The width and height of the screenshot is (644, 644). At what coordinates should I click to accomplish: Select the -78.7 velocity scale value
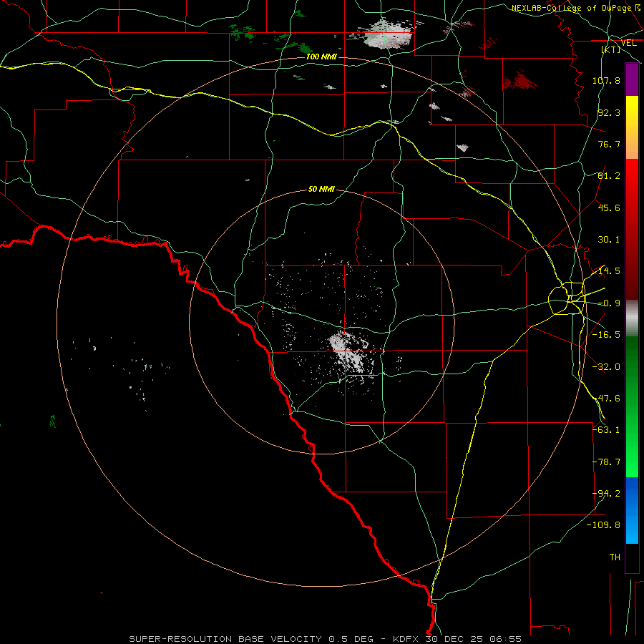tap(606, 462)
